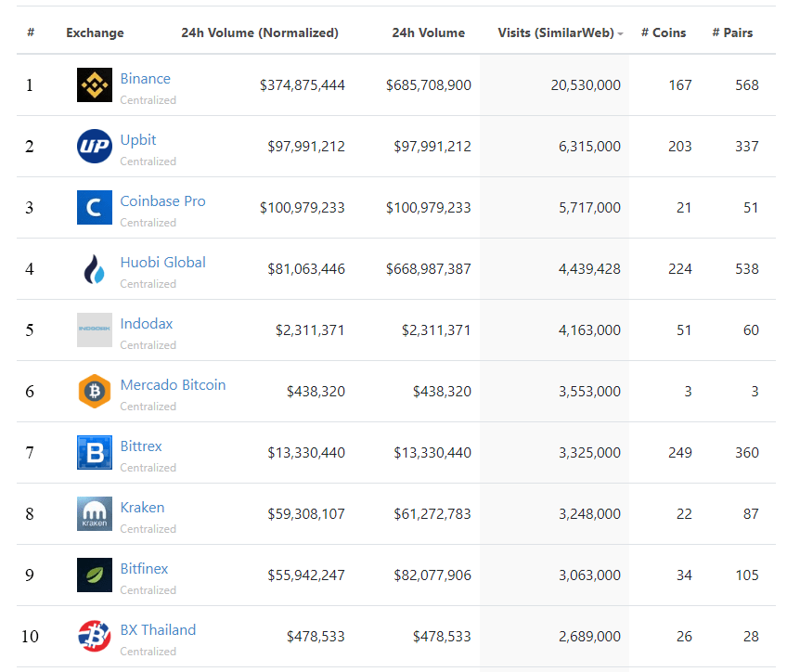Sort by the 24h Volume (Normalized) column
Image resolution: width=787 pixels, height=672 pixels.
pos(259,32)
